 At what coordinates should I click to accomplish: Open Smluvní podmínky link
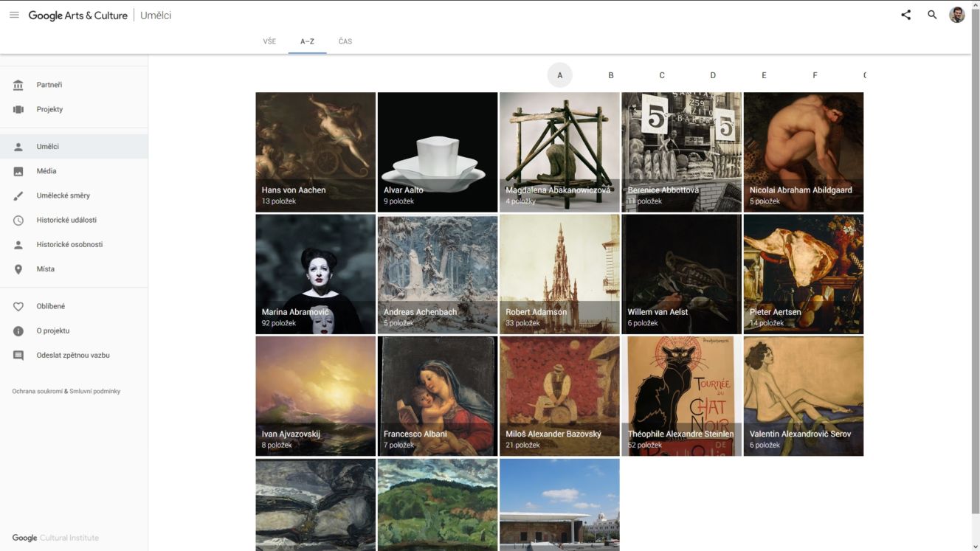(x=94, y=392)
